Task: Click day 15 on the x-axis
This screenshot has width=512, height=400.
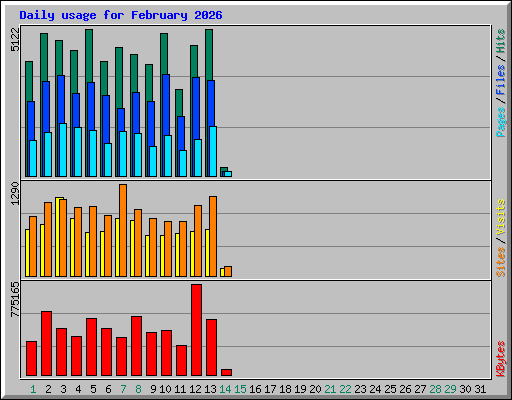Action: coord(240,389)
